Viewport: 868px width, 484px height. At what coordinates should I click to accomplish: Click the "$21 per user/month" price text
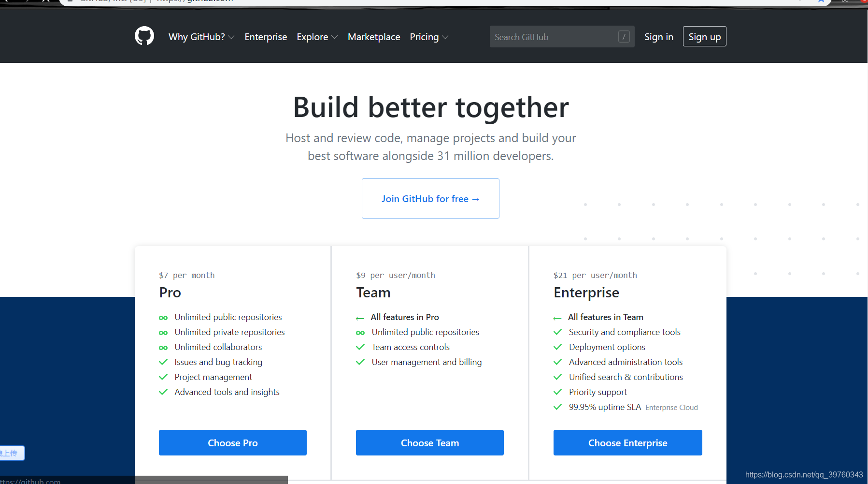[x=595, y=275]
